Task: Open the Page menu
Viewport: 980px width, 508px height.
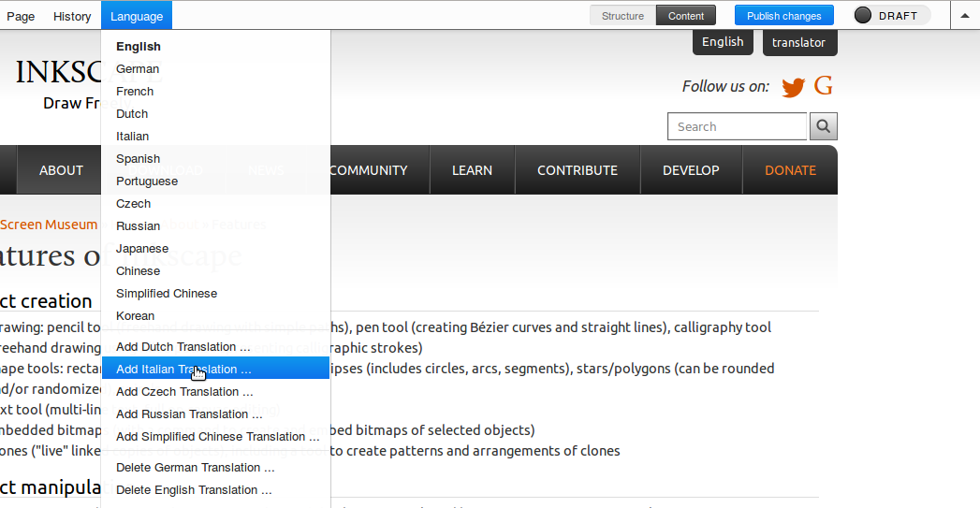Action: [x=21, y=16]
